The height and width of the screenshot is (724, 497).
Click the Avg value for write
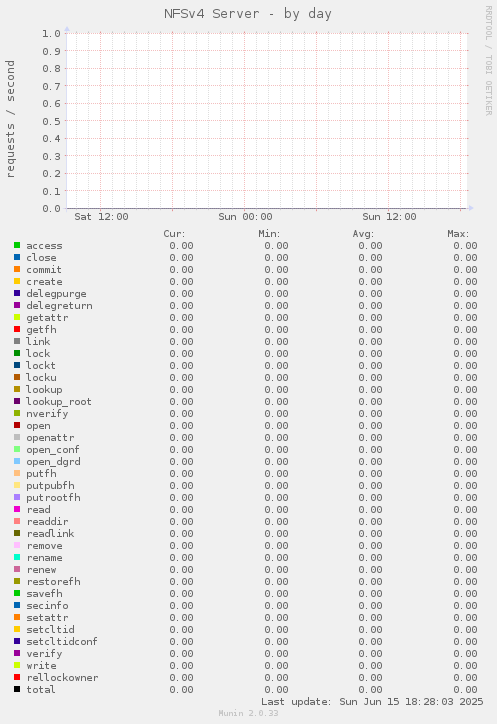tap(370, 666)
